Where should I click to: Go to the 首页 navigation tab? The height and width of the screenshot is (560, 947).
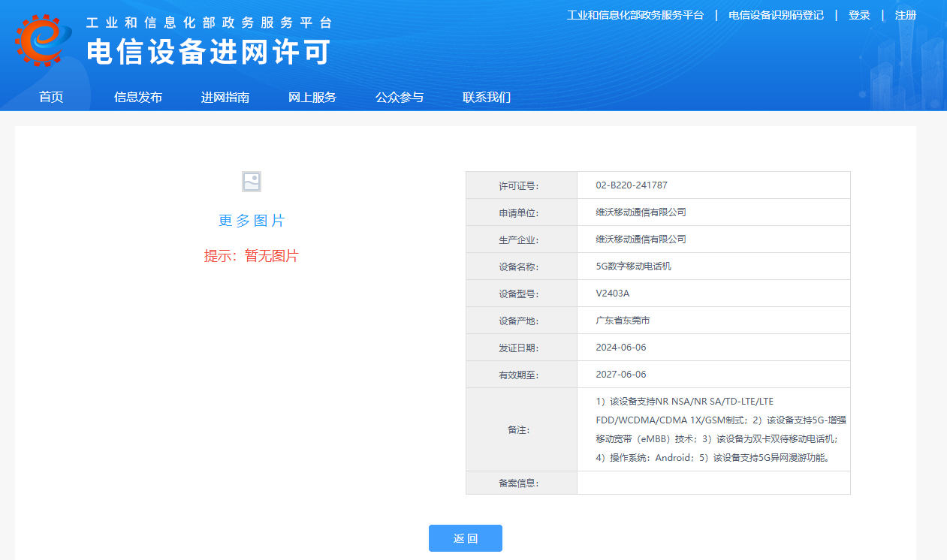pos(51,98)
